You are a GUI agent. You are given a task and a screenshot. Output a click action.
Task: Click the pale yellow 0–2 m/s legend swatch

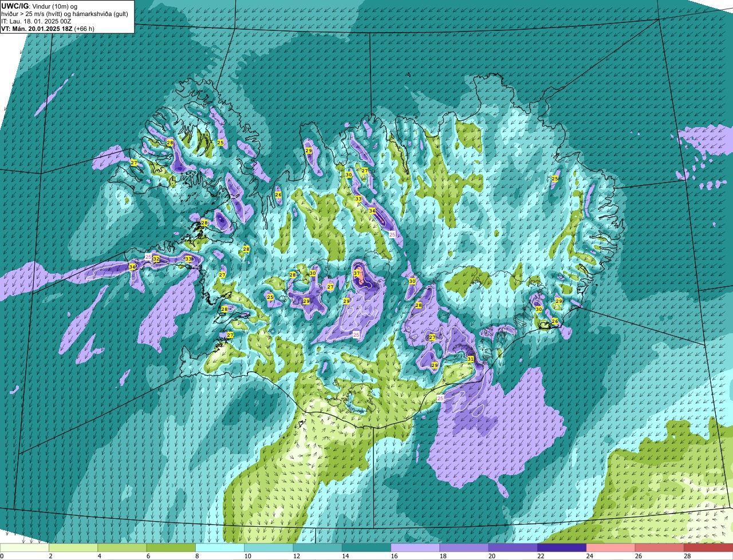click(x=25, y=547)
